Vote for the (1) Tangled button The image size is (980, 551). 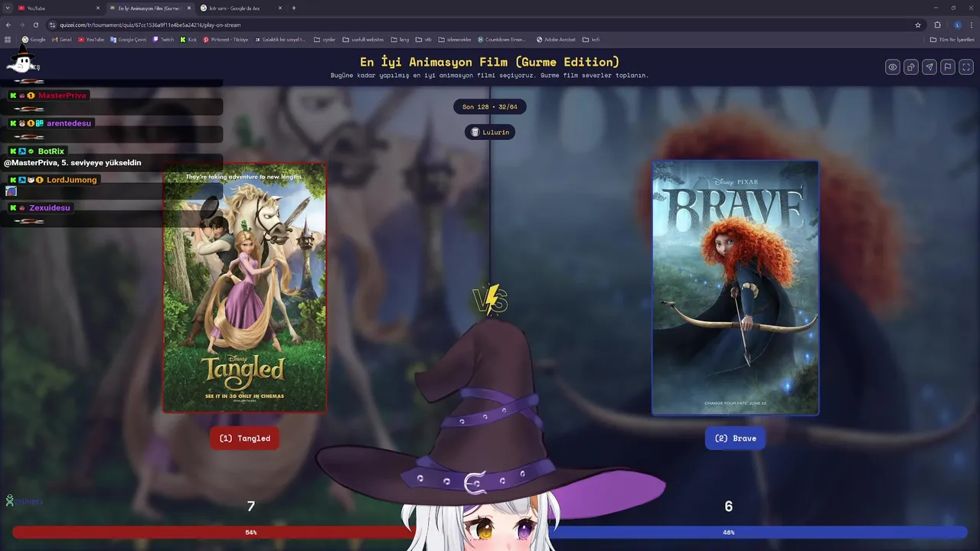click(245, 439)
